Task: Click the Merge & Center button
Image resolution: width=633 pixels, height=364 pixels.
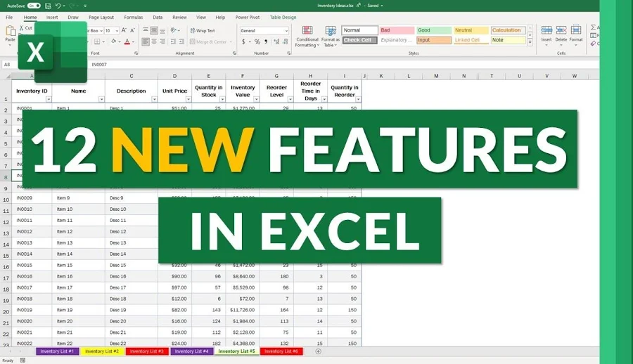Action: [211, 41]
